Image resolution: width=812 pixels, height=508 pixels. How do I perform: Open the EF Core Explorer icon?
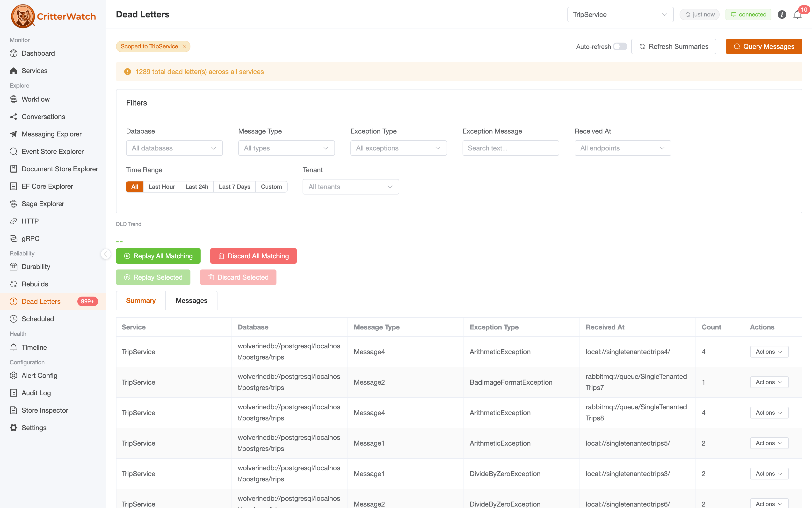click(14, 187)
